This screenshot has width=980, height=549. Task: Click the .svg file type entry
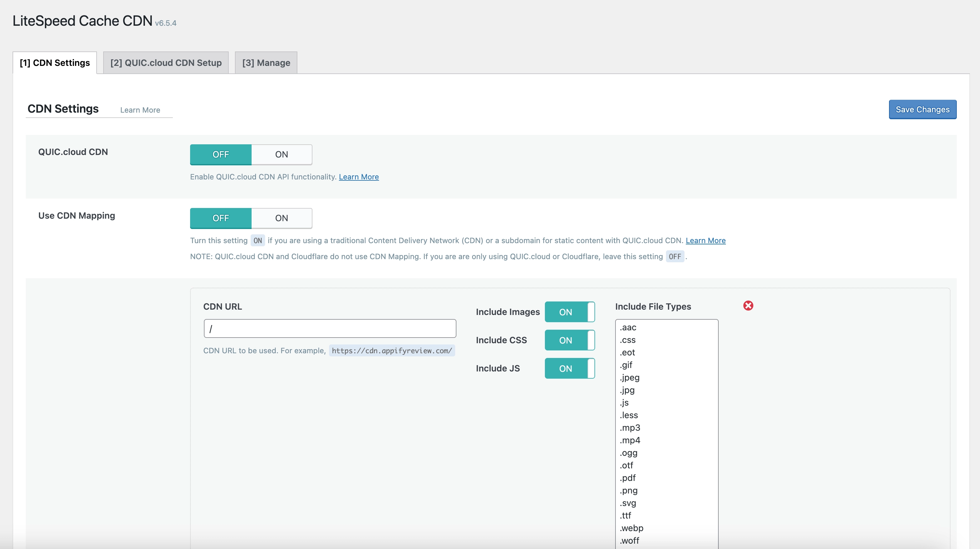click(628, 503)
